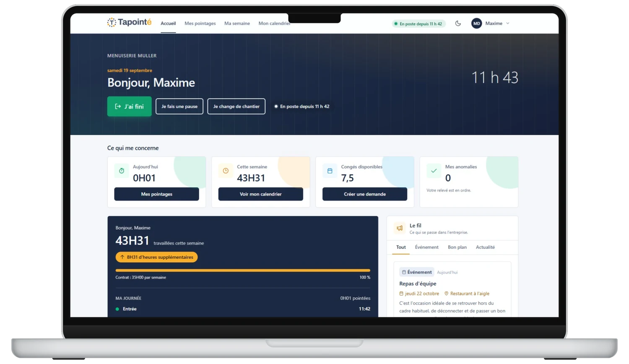This screenshot has width=629, height=364.
Task: Click the green J'ai fini button
Action: (x=129, y=106)
